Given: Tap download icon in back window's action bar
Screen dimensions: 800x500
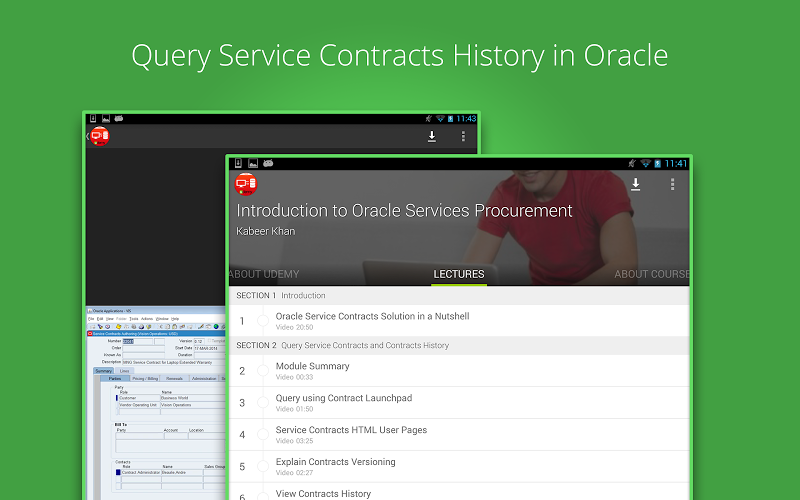Looking at the screenshot, I should coord(432,136).
